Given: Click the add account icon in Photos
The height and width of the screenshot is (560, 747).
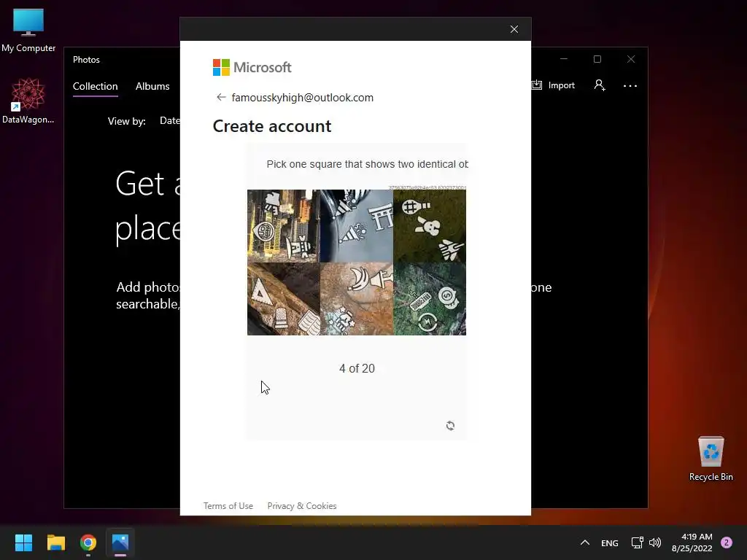Looking at the screenshot, I should 600,85.
